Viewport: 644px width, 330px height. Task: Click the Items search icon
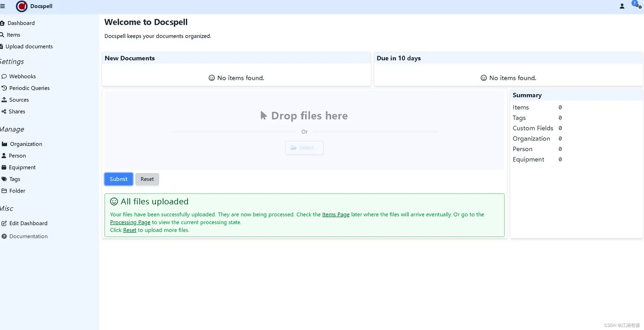pos(2,35)
